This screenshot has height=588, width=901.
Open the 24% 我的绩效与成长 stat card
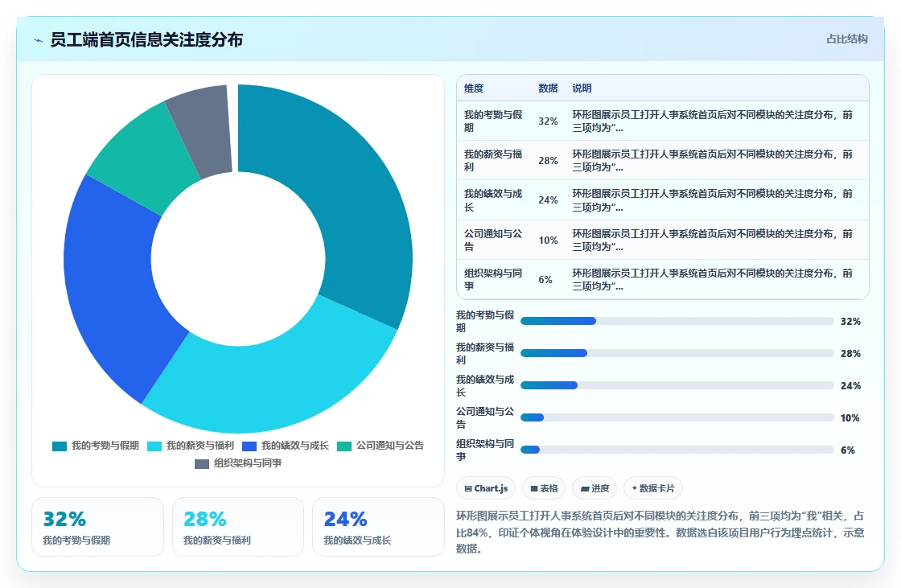(x=379, y=527)
